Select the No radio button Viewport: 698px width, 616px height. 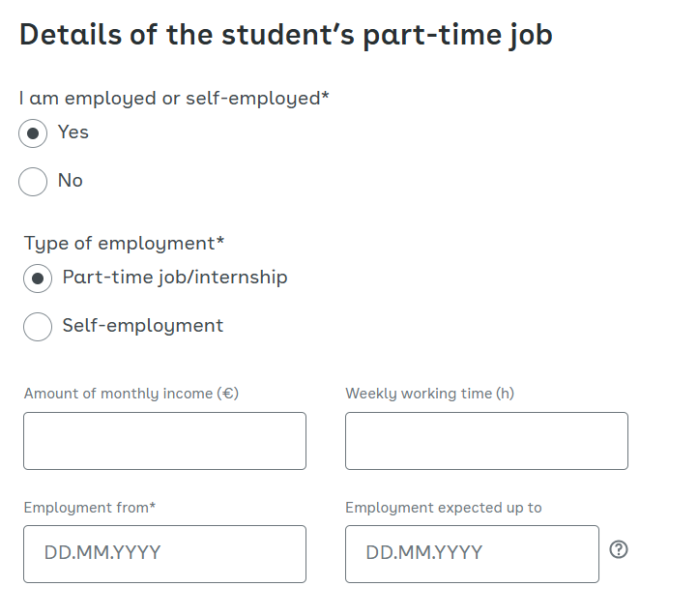[x=33, y=181]
